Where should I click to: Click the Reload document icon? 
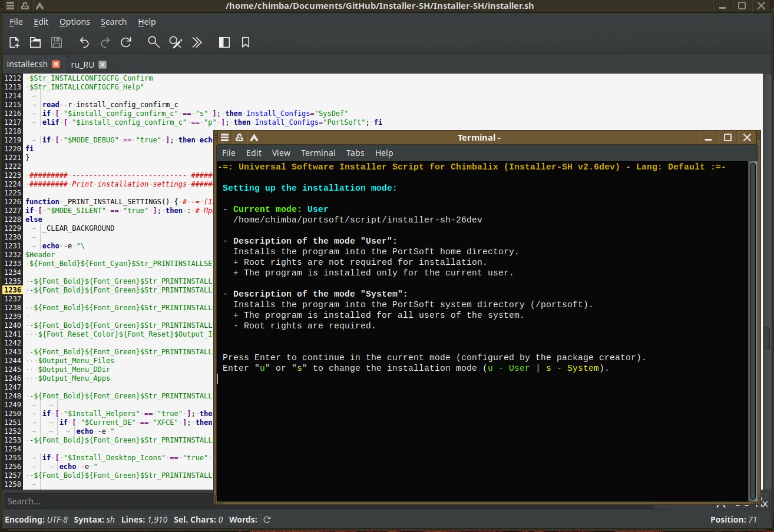point(125,42)
